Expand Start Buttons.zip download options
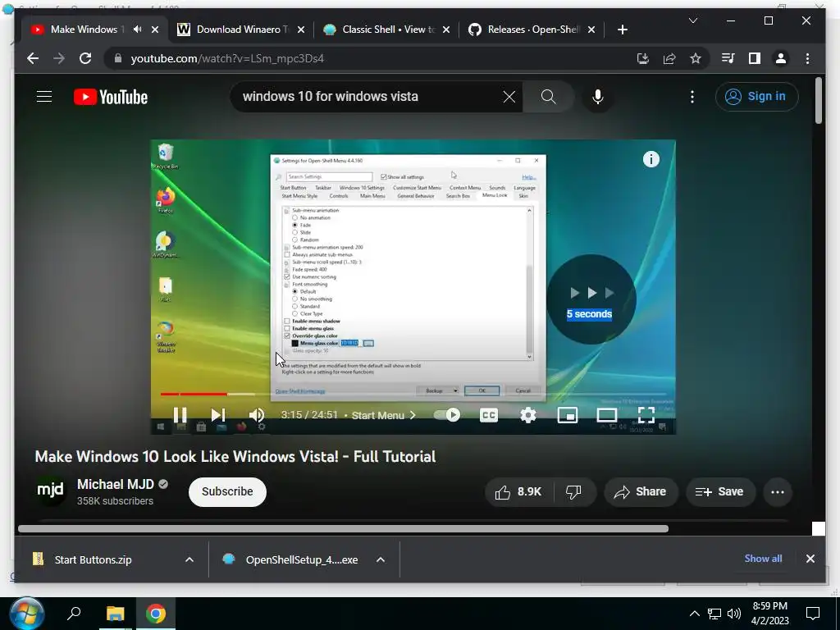Image resolution: width=840 pixels, height=630 pixels. click(189, 559)
